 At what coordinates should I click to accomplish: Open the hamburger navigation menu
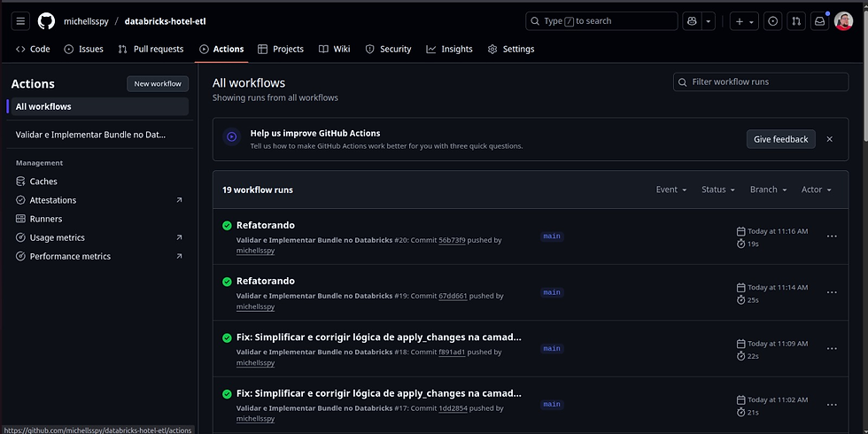(x=21, y=21)
